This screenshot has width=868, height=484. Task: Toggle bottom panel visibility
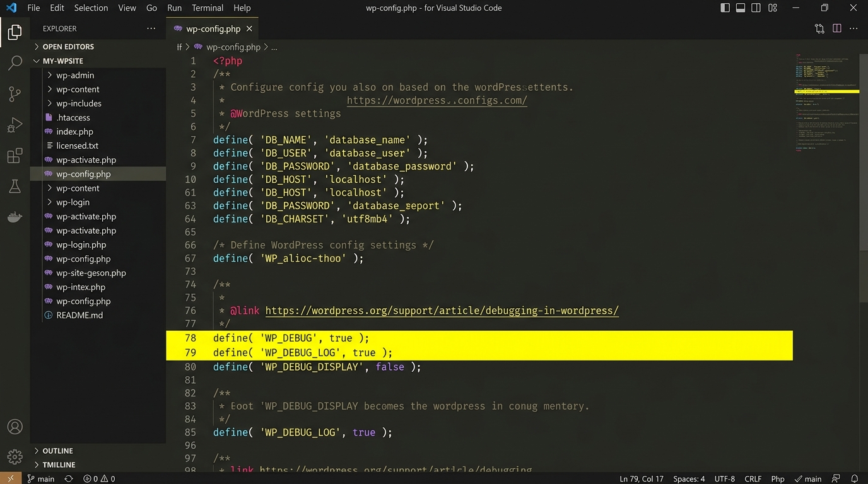[x=741, y=8]
